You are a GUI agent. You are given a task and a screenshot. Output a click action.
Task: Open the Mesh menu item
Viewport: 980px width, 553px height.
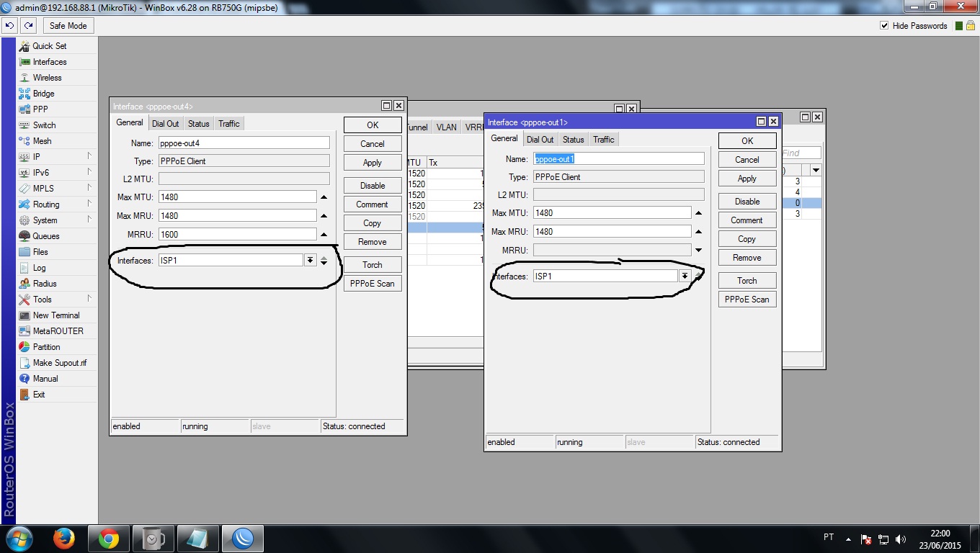coord(42,141)
